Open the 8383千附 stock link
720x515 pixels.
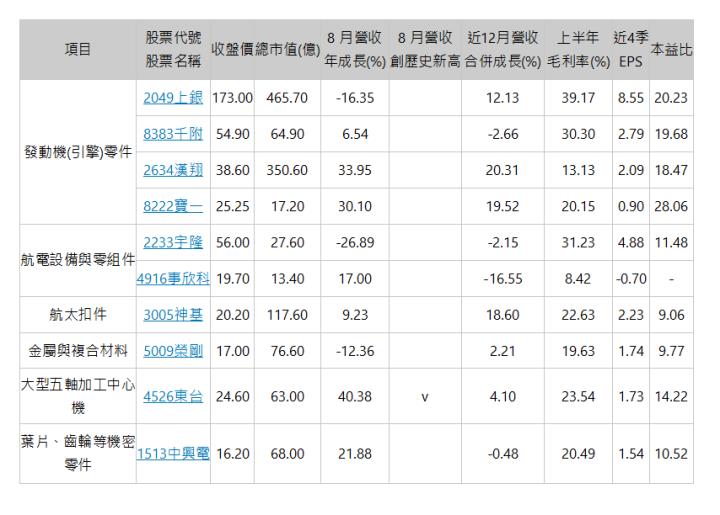point(173,134)
